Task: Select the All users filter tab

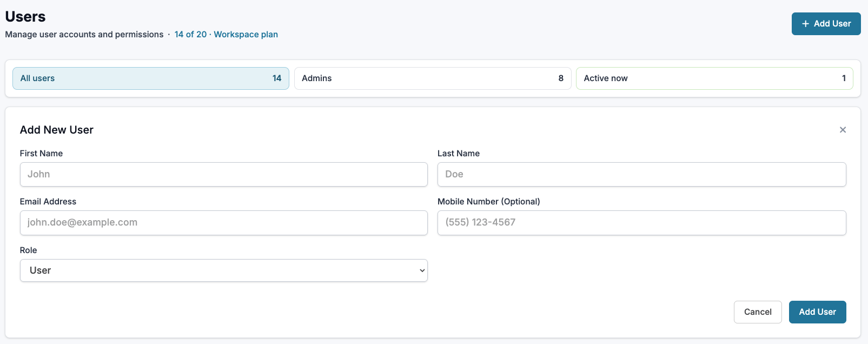Action: coord(151,78)
